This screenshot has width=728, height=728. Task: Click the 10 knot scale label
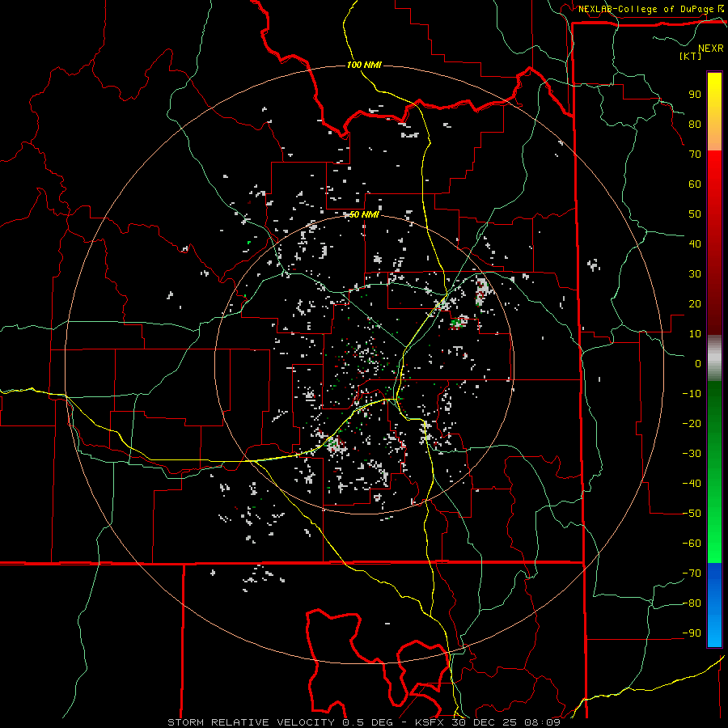695,334
